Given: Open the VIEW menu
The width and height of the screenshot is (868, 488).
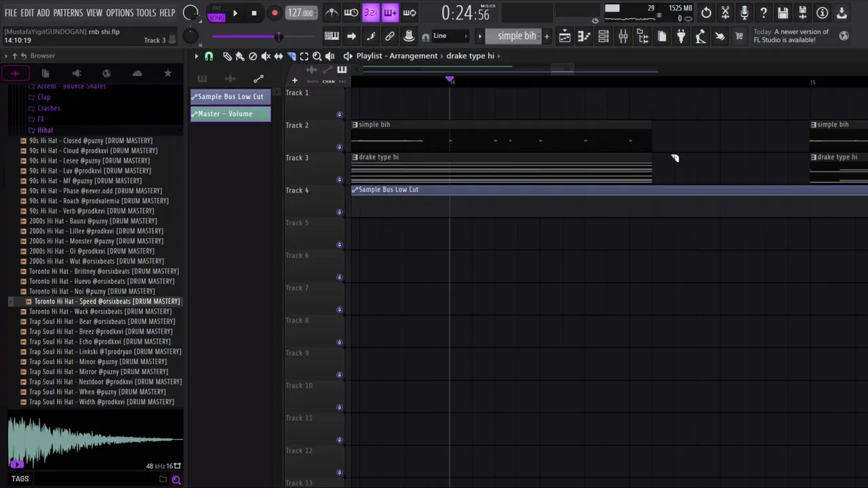Looking at the screenshot, I should [94, 13].
